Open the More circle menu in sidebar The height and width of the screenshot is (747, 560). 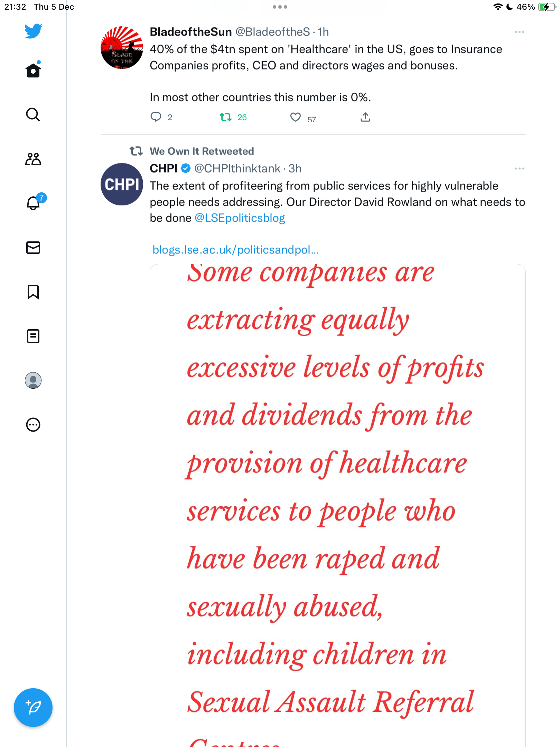pos(33,425)
